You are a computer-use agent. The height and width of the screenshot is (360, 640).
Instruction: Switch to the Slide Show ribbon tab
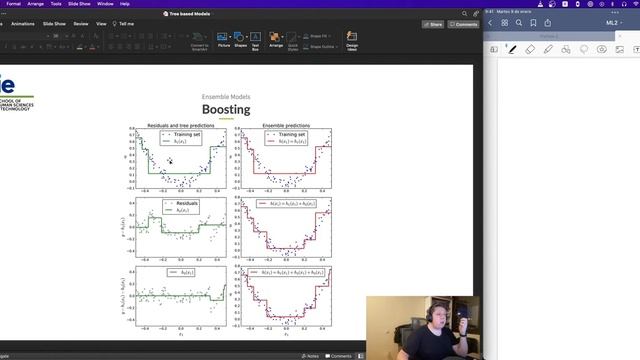click(x=54, y=24)
